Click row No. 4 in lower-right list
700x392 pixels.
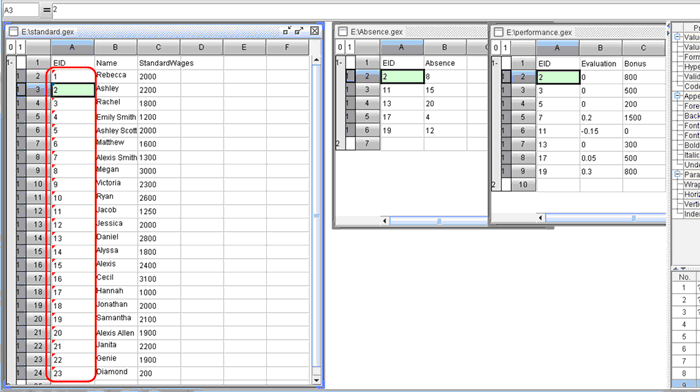(x=684, y=324)
